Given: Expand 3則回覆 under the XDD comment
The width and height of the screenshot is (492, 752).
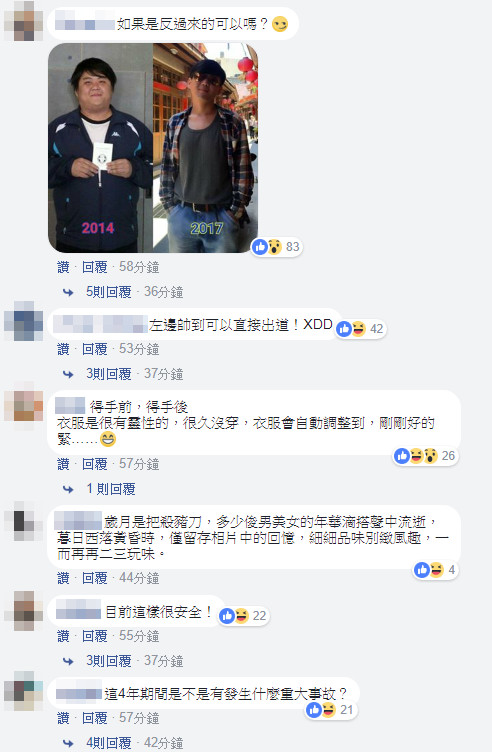Looking at the screenshot, I should click(x=108, y=374).
